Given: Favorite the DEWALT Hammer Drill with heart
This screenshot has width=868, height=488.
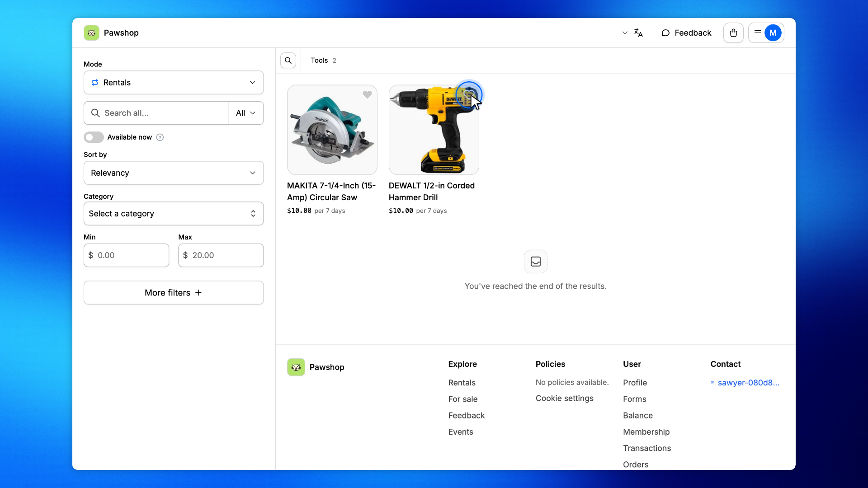Looking at the screenshot, I should 469,95.
